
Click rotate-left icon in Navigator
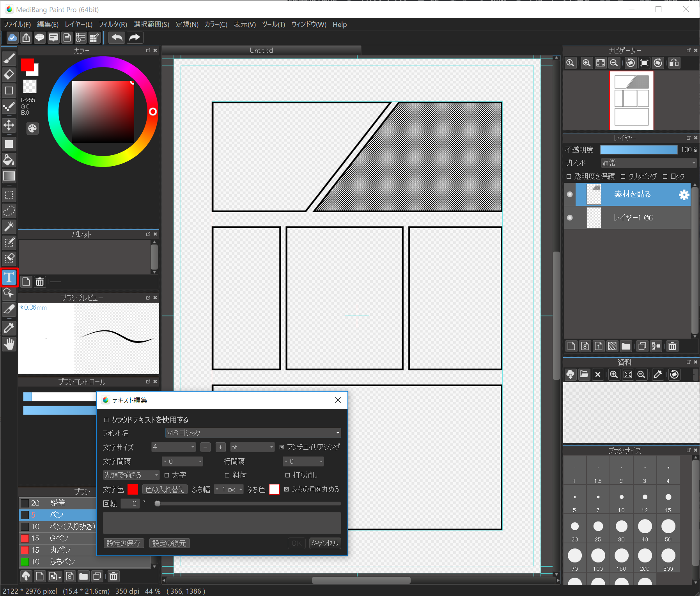click(x=630, y=63)
